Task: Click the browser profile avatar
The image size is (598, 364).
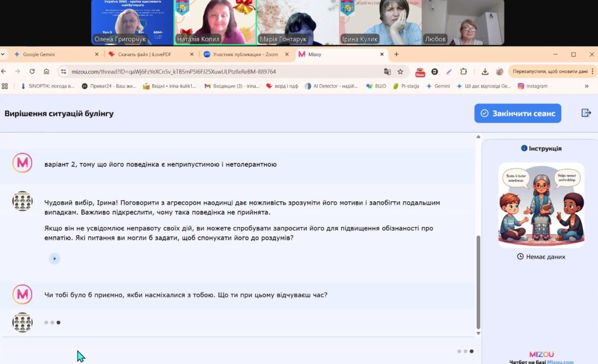Action: pos(500,72)
